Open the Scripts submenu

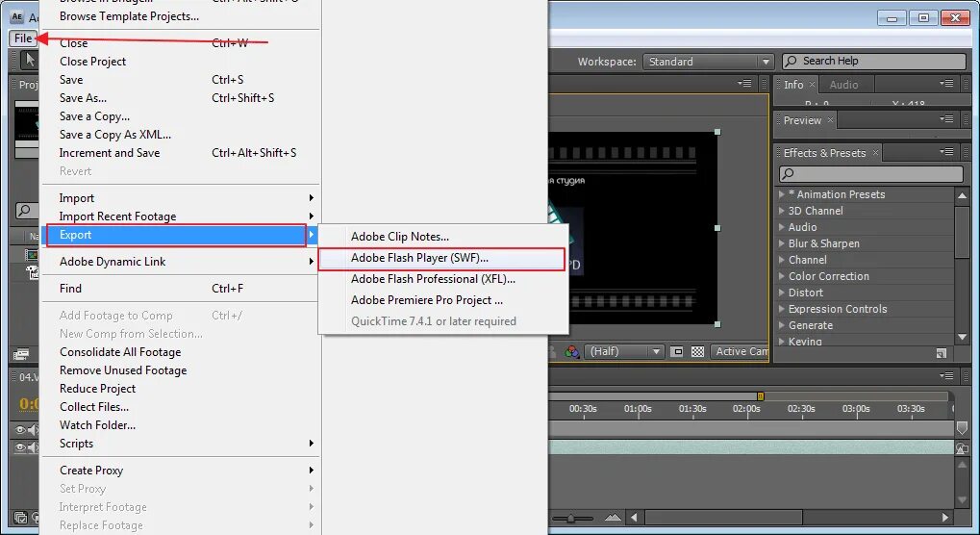coord(181,444)
